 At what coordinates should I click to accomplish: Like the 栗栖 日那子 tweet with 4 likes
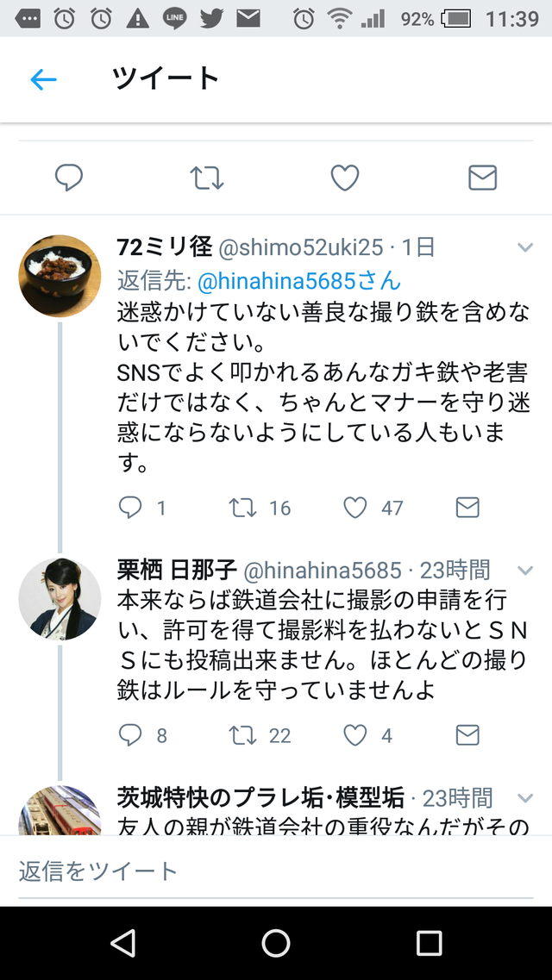coord(355,735)
